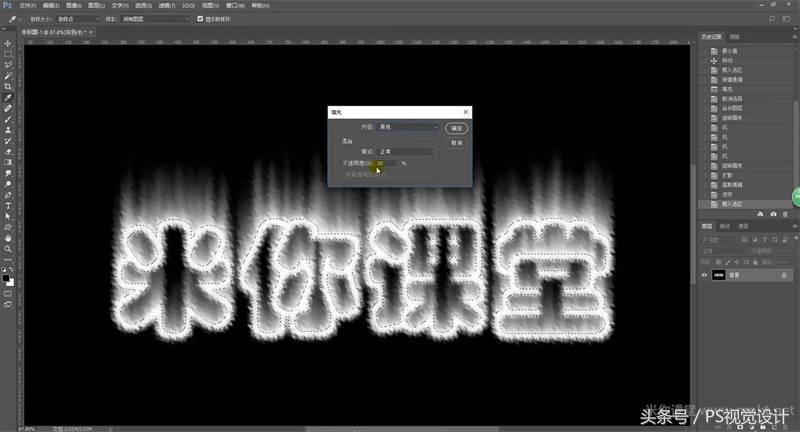Click the delete state trash icon in History panel
This screenshot has height=432, width=800.
coord(785,214)
